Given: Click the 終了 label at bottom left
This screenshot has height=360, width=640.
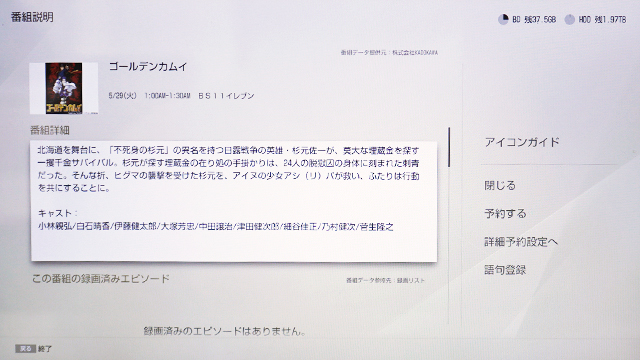Looking at the screenshot, I should point(45,349).
